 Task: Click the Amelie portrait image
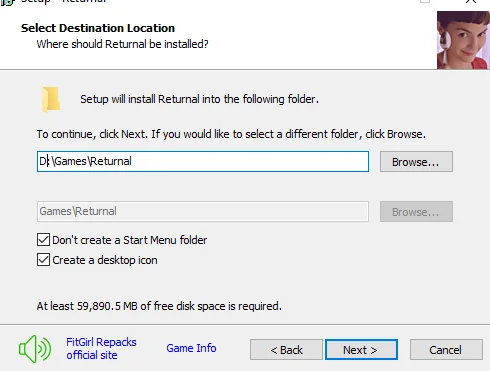tap(463, 40)
